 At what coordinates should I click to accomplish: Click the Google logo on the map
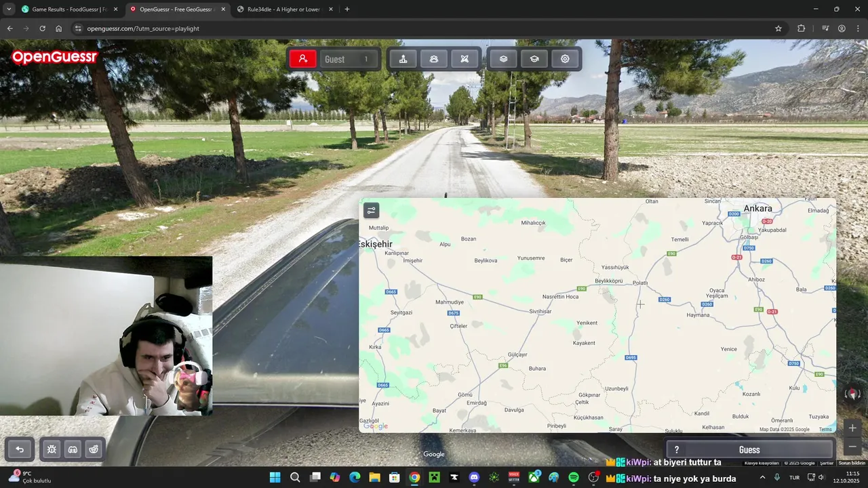(376, 426)
